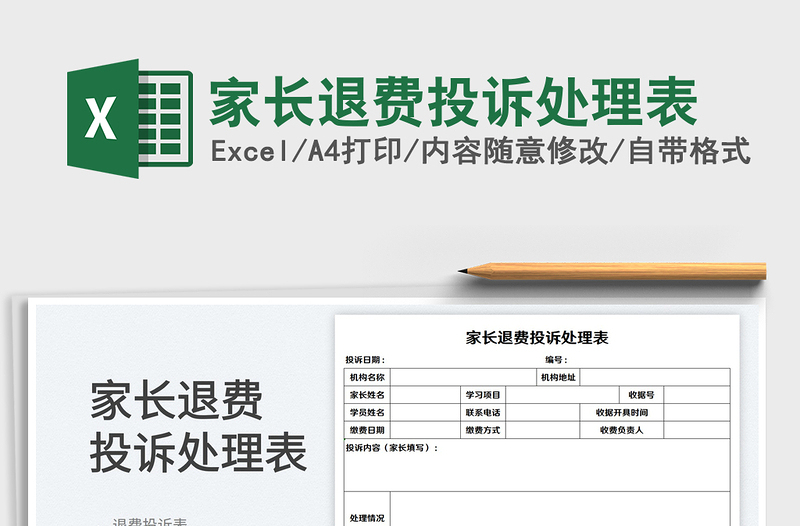Click the blank cell right of 学习项目
This screenshot has height=526, width=800.
[x=563, y=395]
